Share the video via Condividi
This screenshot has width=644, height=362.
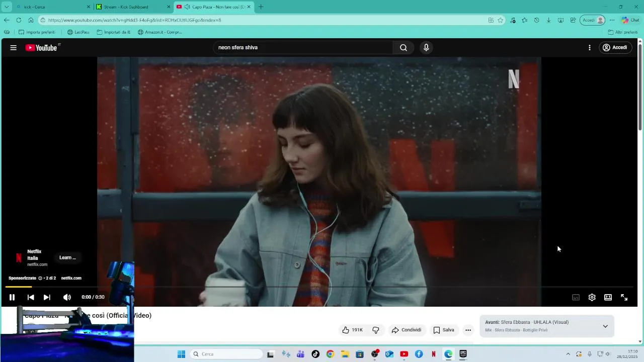[x=407, y=330]
